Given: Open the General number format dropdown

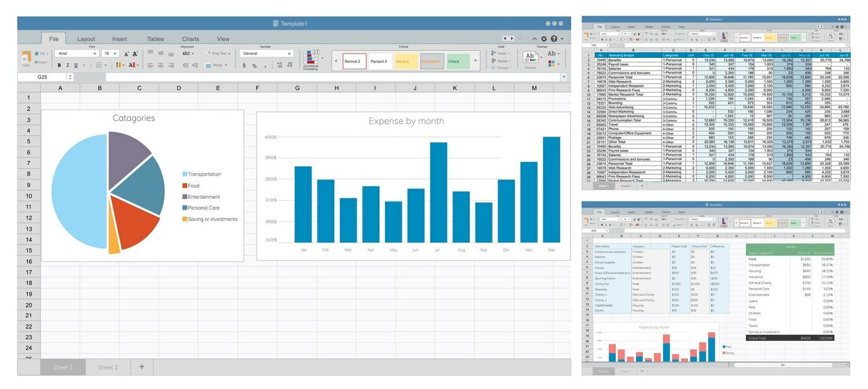Looking at the screenshot, I should point(267,54).
